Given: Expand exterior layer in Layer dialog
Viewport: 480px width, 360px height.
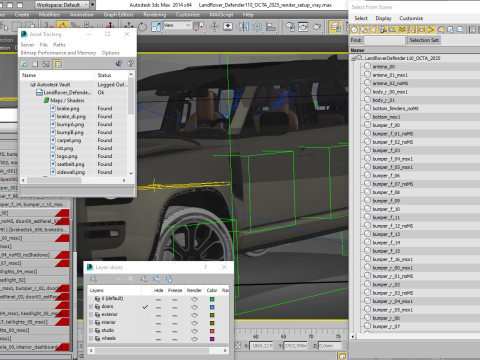Looking at the screenshot, I should 91,315.
